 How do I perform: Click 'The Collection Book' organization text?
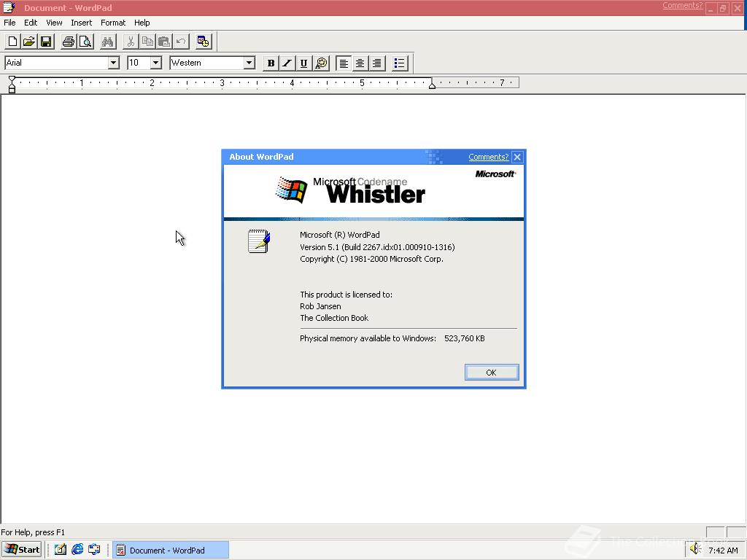pos(334,318)
